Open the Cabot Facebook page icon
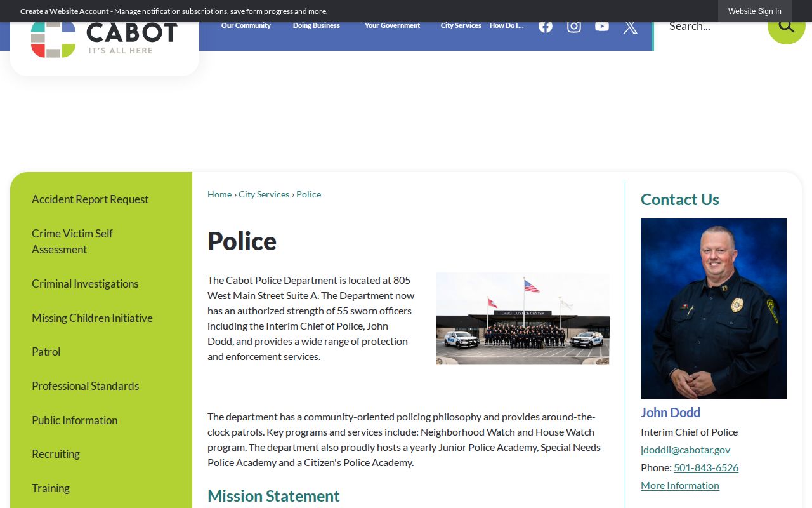 [546, 26]
